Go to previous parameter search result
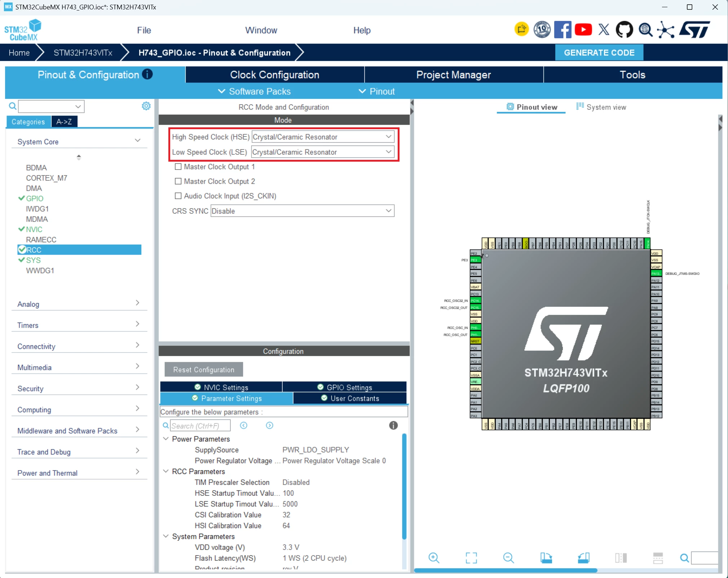The image size is (728, 578). [244, 425]
